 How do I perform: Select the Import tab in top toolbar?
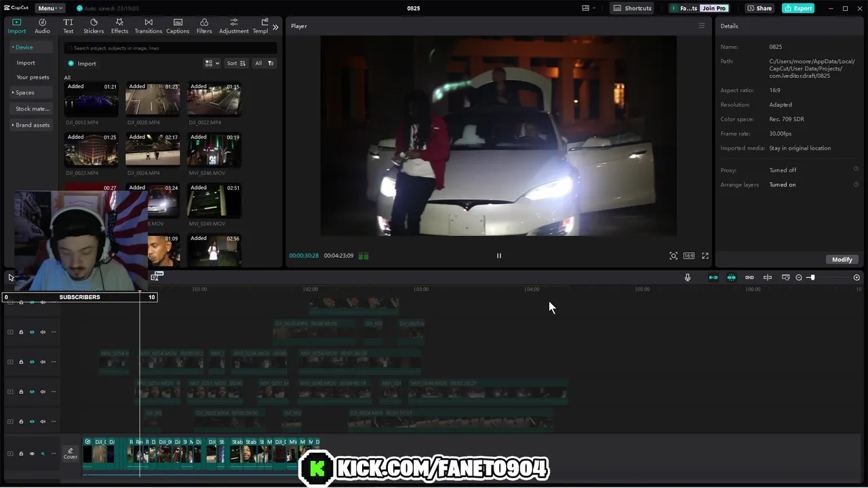pos(16,26)
